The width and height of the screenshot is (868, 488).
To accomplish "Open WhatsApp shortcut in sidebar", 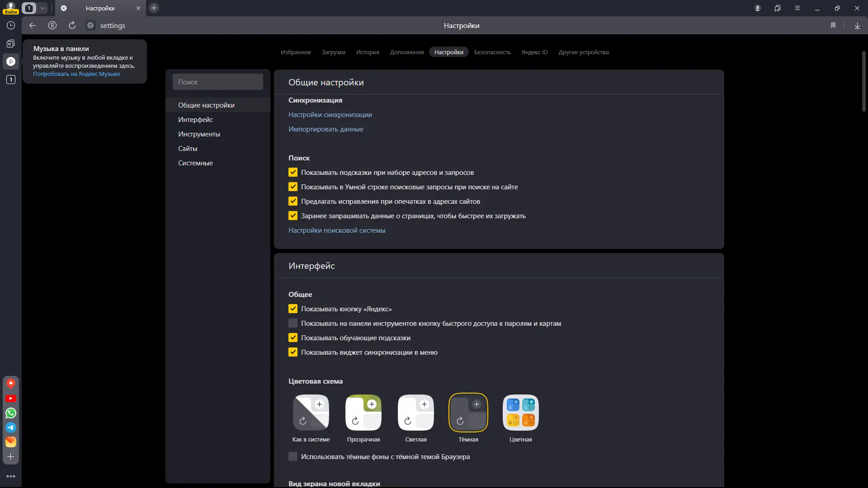I will point(11,413).
